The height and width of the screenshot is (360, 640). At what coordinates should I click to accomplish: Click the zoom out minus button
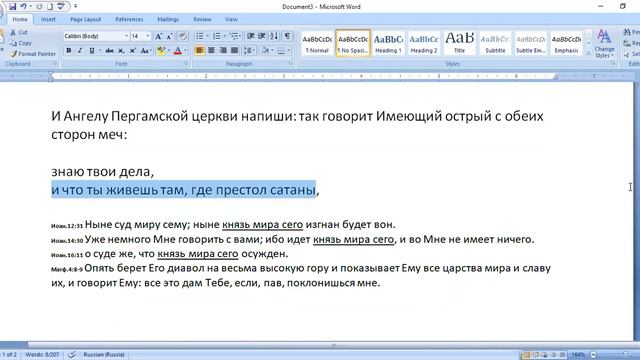tap(594, 355)
